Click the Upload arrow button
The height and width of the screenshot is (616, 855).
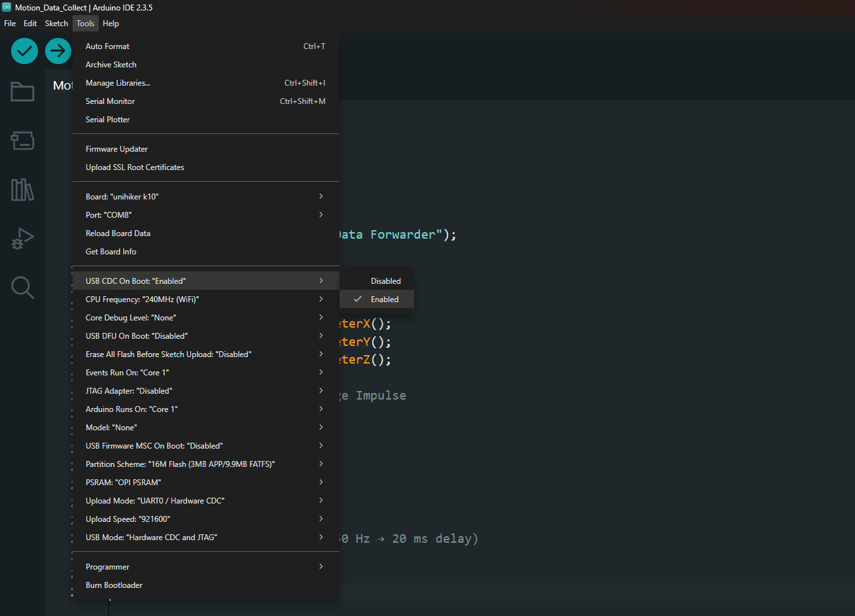(58, 50)
